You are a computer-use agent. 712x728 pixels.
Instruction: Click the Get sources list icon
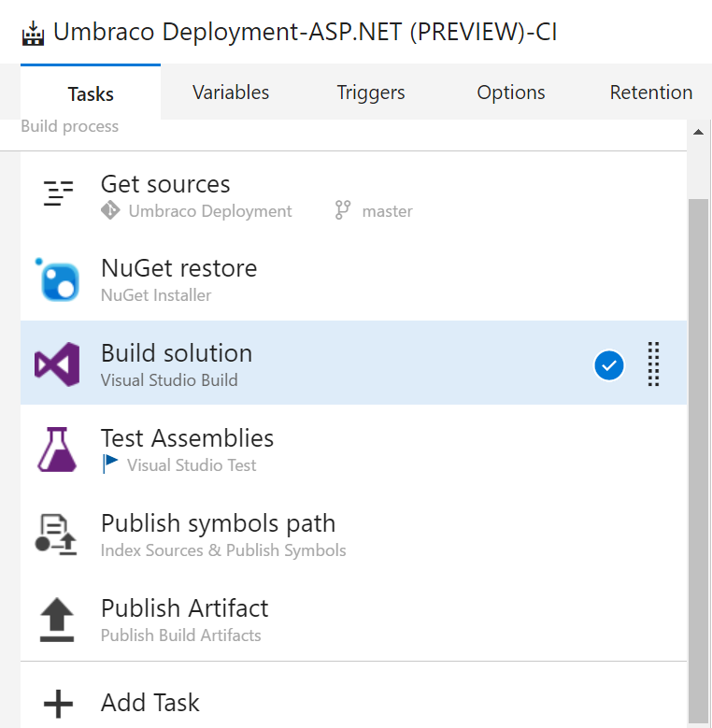click(58, 193)
